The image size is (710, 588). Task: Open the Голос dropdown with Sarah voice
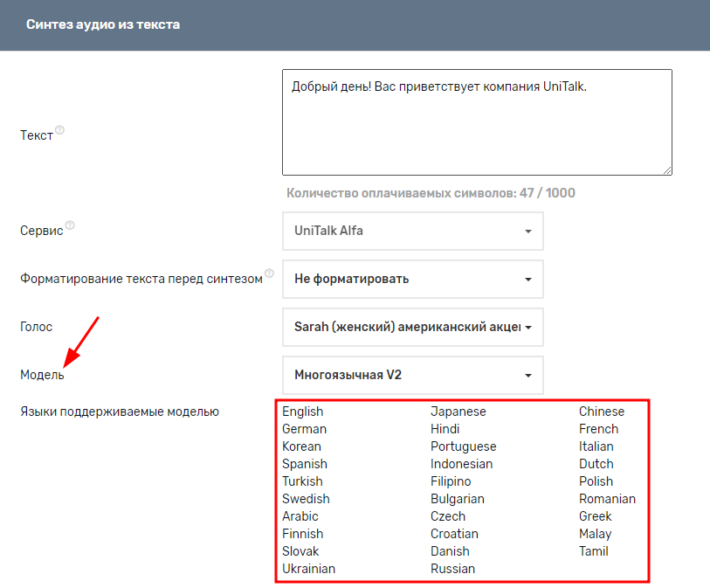click(412, 327)
